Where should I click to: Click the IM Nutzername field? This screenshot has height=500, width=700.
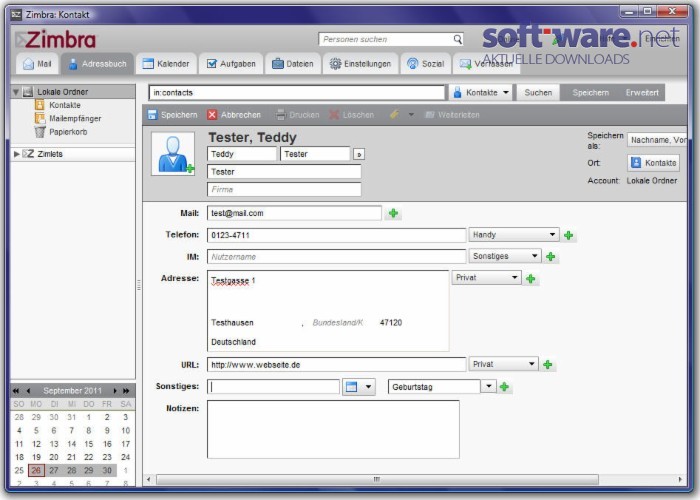pos(336,257)
